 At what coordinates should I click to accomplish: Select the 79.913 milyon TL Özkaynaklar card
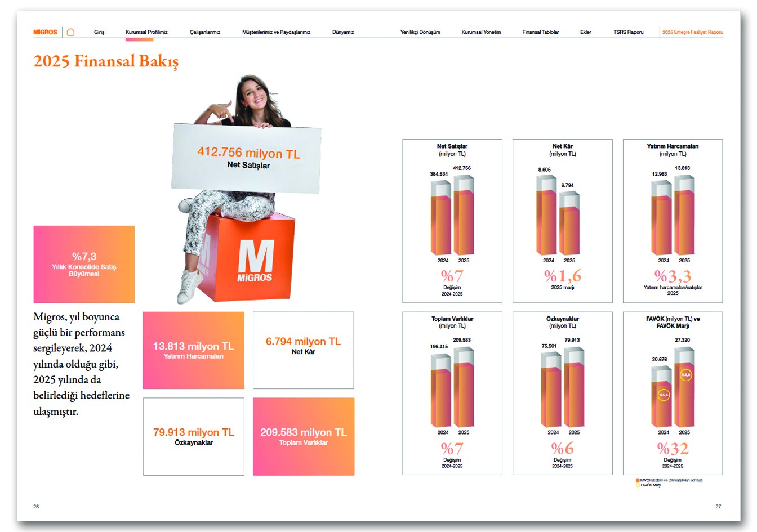tap(194, 436)
